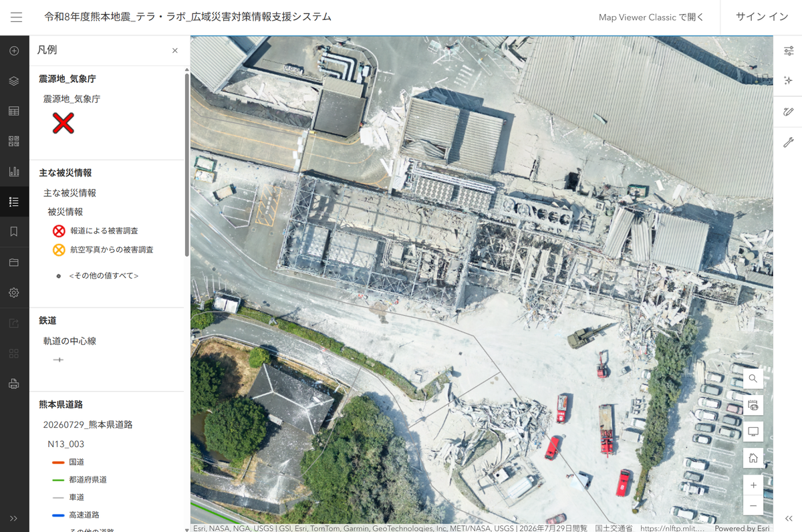The width and height of the screenshot is (802, 532).
Task: Click the time/globe widget button on the map
Action: click(x=753, y=405)
